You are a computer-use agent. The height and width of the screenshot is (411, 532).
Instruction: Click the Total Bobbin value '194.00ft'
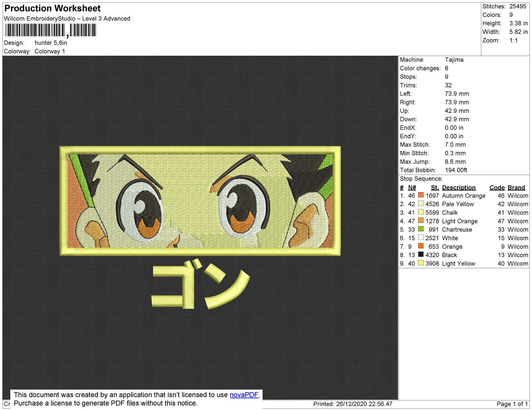tap(456, 170)
